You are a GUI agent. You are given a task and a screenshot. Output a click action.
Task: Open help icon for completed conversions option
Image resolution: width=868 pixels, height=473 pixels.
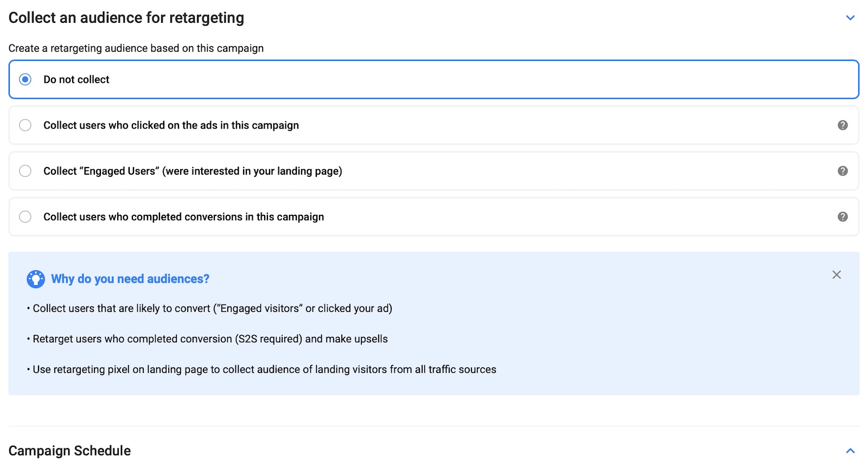tap(843, 217)
